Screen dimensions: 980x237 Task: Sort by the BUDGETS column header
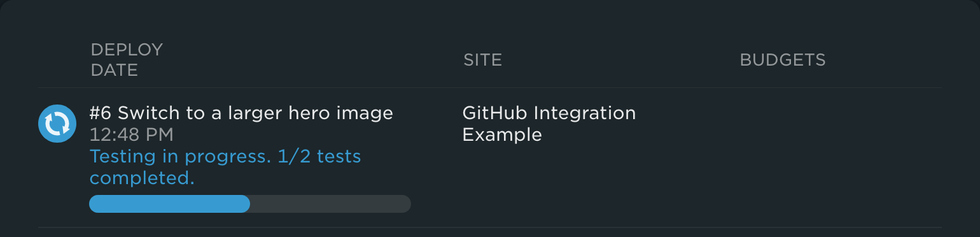click(783, 60)
